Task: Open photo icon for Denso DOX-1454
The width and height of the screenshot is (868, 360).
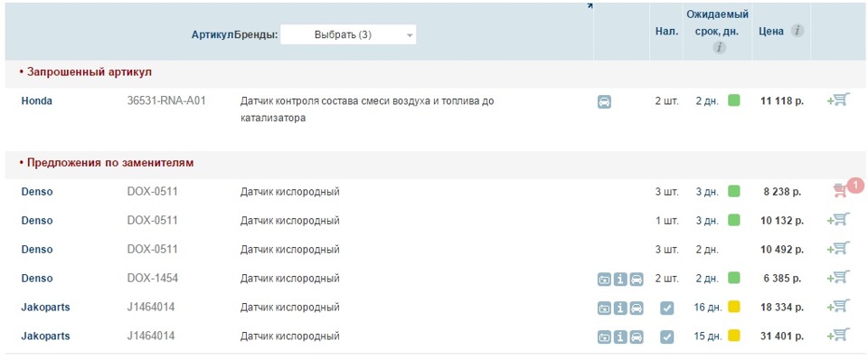Action: point(605,279)
